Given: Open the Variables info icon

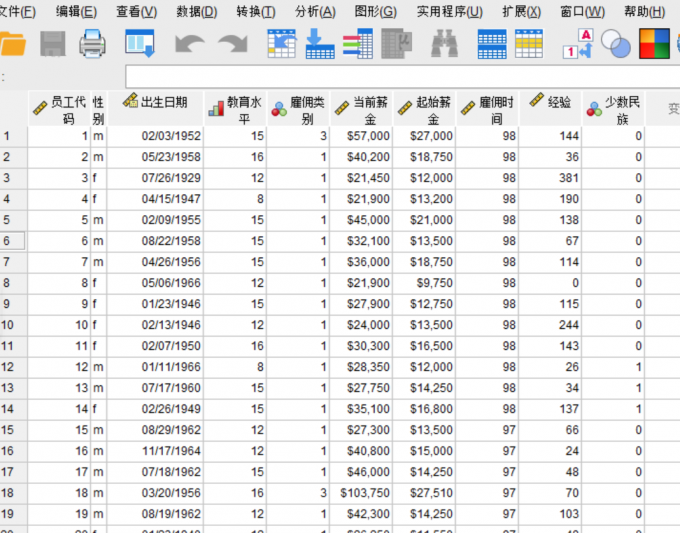Looking at the screenshot, I should [x=357, y=44].
